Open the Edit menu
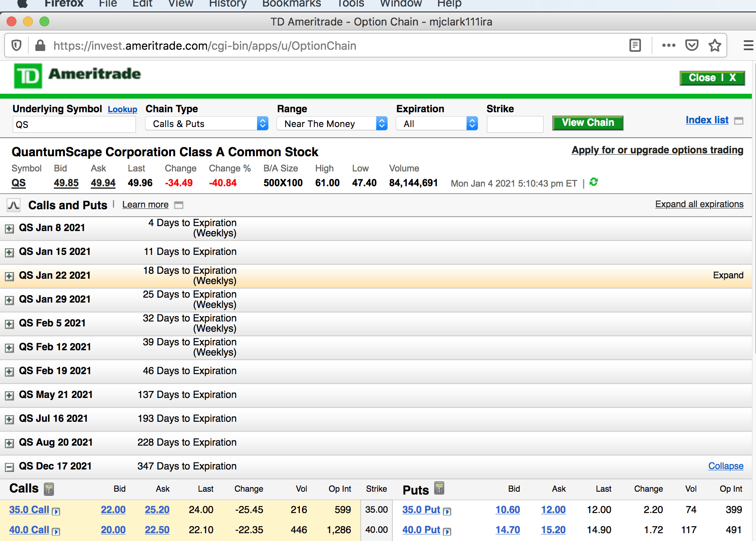Viewport: 756px width, 541px height. (142, 4)
